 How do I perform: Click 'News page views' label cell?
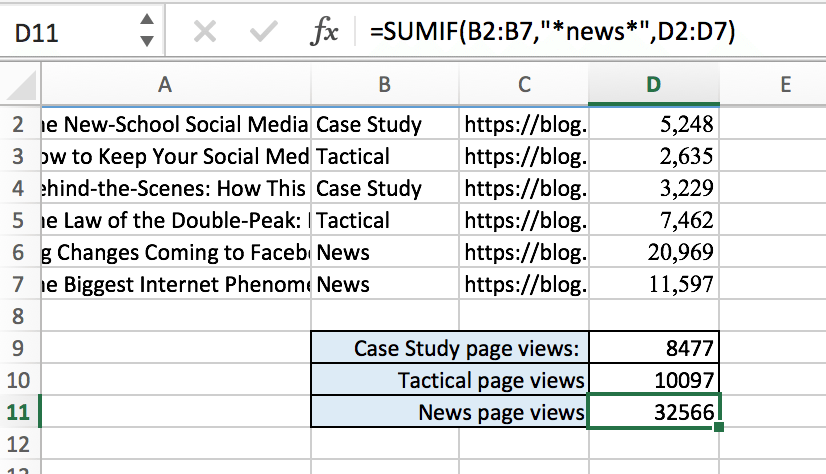point(450,412)
